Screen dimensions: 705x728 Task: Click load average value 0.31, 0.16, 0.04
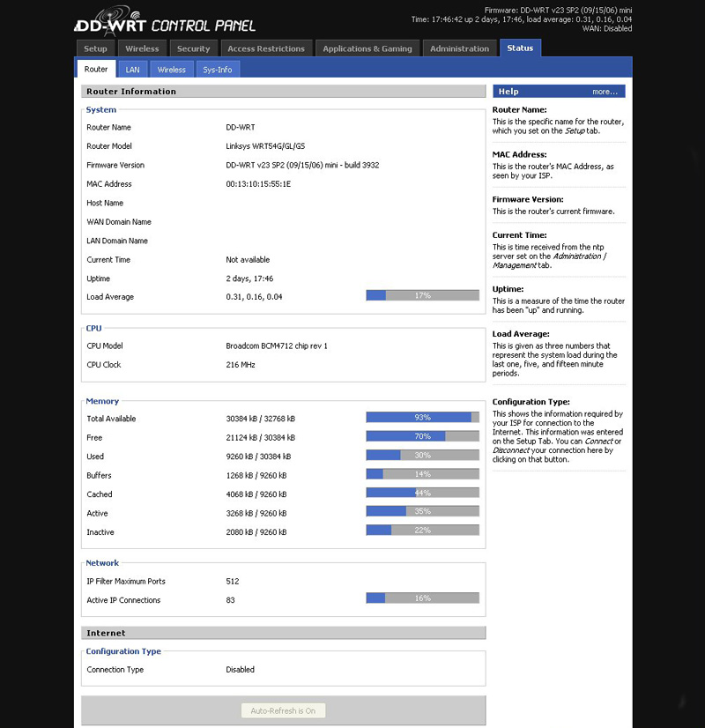(254, 297)
